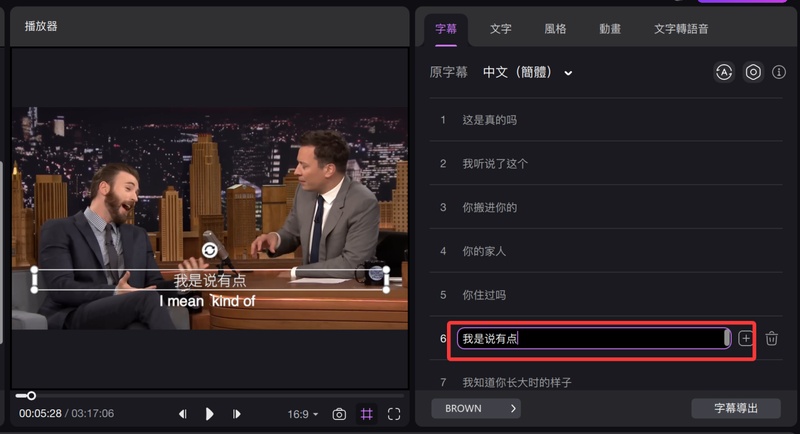Screen dimensions: 800x434
Task: Click the auto-translate icon with letter A
Action: (x=724, y=73)
